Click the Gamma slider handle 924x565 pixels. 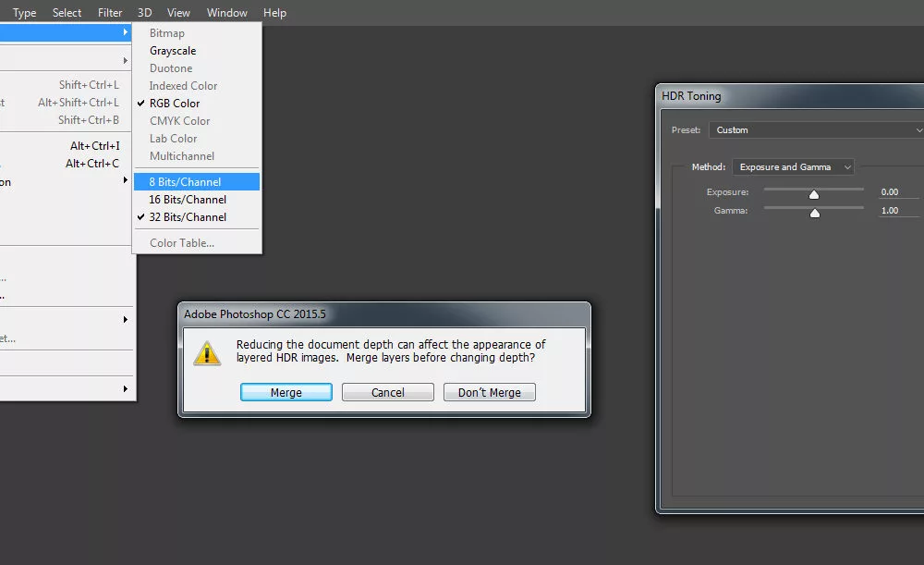[x=815, y=213]
